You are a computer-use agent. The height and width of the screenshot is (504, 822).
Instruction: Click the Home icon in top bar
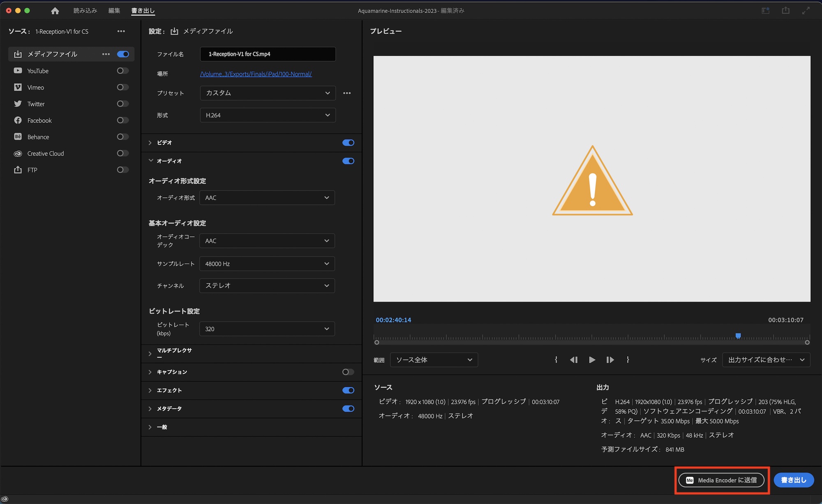click(55, 11)
